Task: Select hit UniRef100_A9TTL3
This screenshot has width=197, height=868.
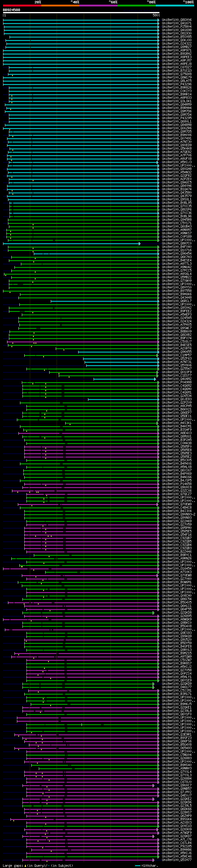Action: (176, 264)
